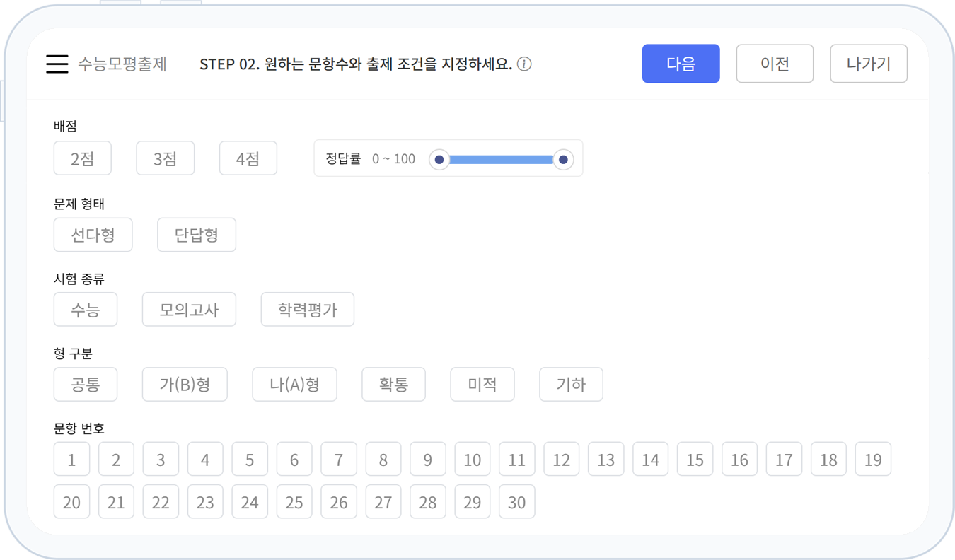Screen dimensions: 955x560
Task: Select the 확통 subject filter
Action: coord(393,384)
